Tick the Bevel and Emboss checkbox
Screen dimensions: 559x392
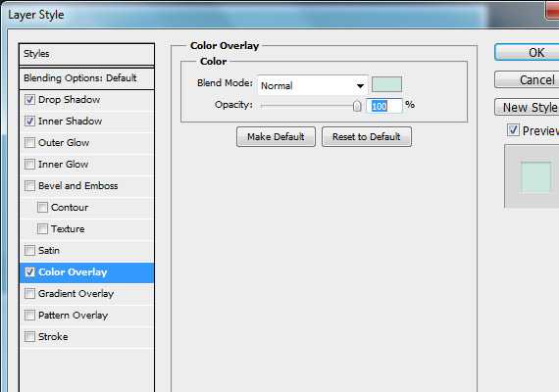[30, 185]
